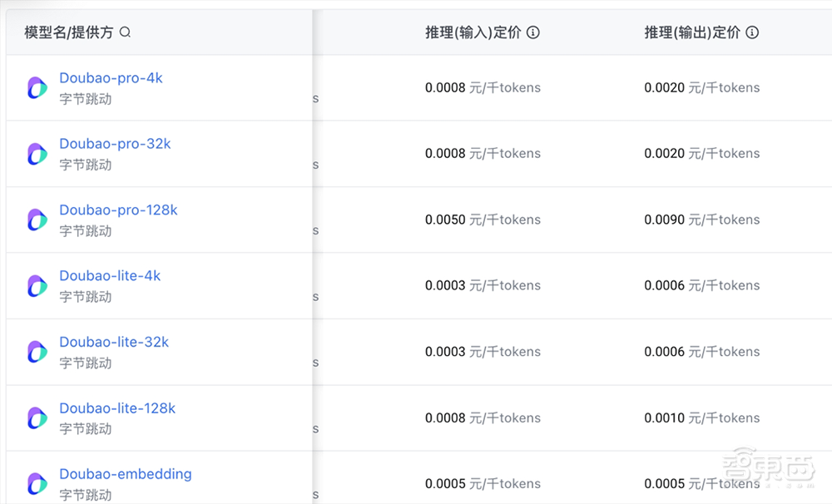Click info icon next to 推理(输出)定价
This screenshot has height=504, width=832.
752,32
